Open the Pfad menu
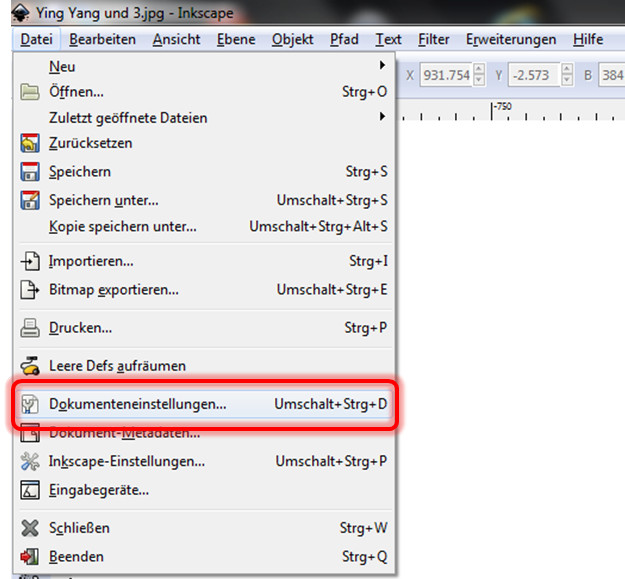This screenshot has width=625, height=579. [344, 39]
